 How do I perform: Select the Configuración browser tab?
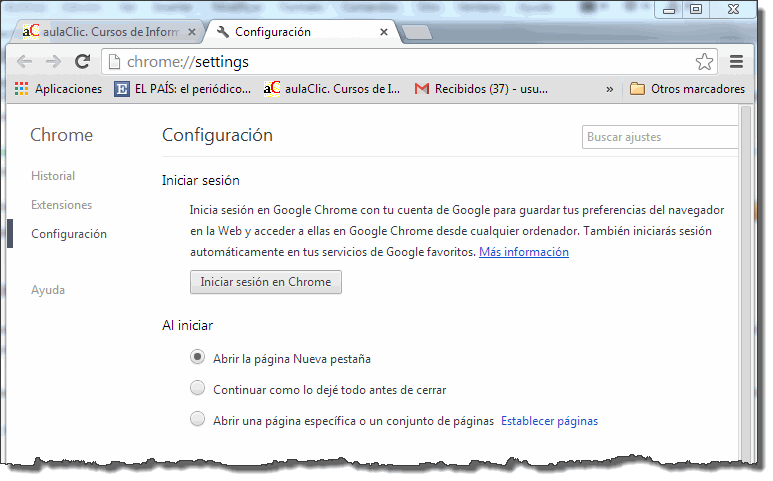pyautogui.click(x=302, y=32)
